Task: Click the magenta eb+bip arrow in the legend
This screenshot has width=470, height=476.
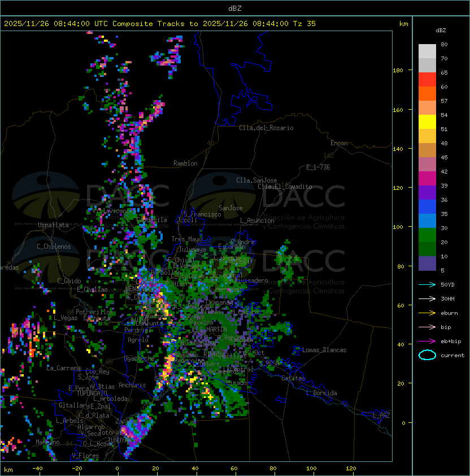Action: click(427, 341)
